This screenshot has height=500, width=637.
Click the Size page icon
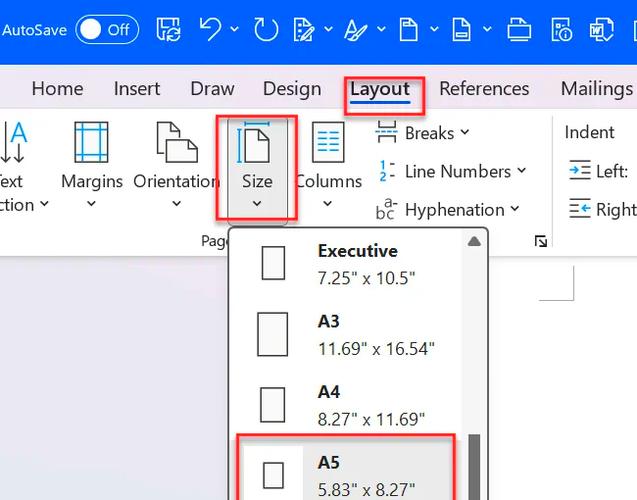coord(253,142)
